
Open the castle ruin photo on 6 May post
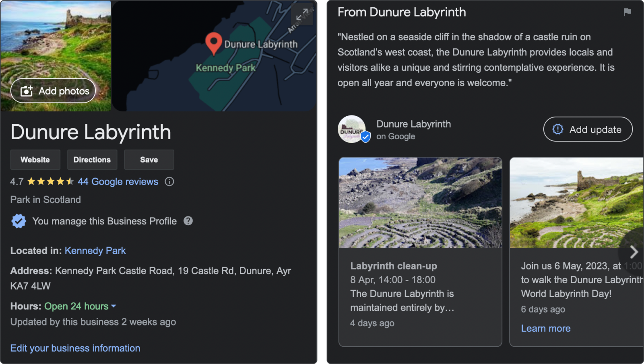[x=577, y=202]
